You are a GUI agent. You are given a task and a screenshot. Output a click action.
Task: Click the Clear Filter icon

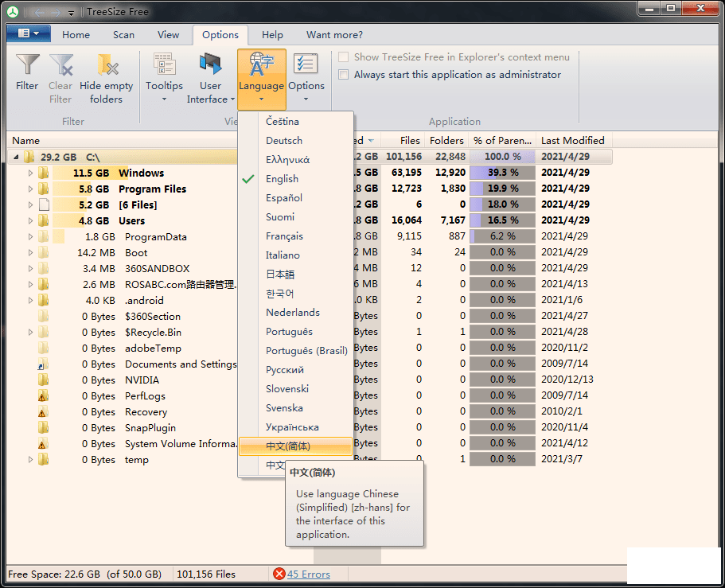(x=61, y=64)
